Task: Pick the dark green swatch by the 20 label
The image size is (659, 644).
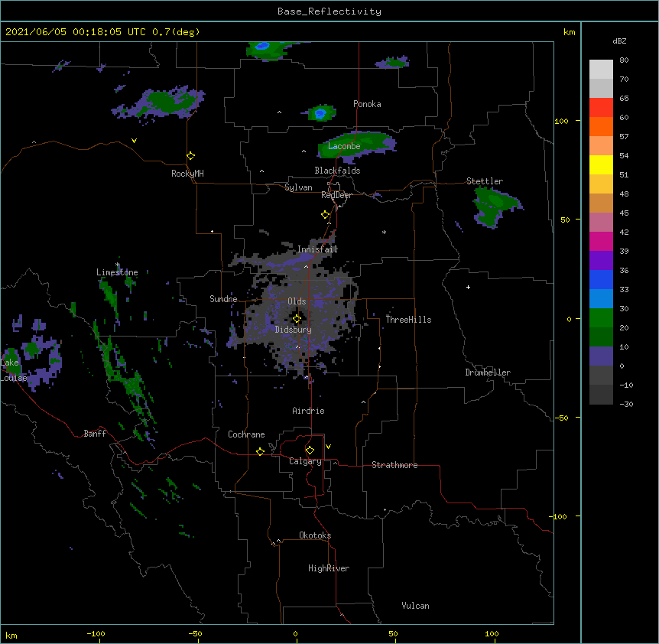Action: [x=601, y=337]
